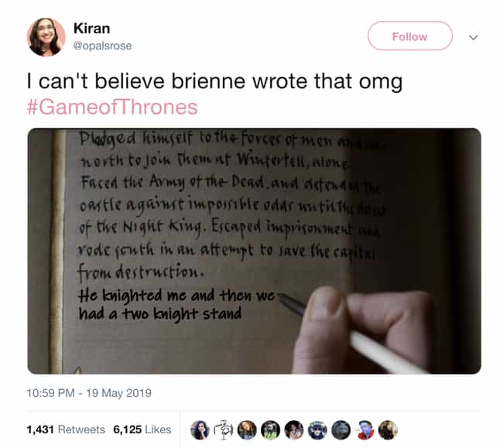Screen dimensions: 503x448
Task: Click the sixth liker avatar
Action: [317, 429]
